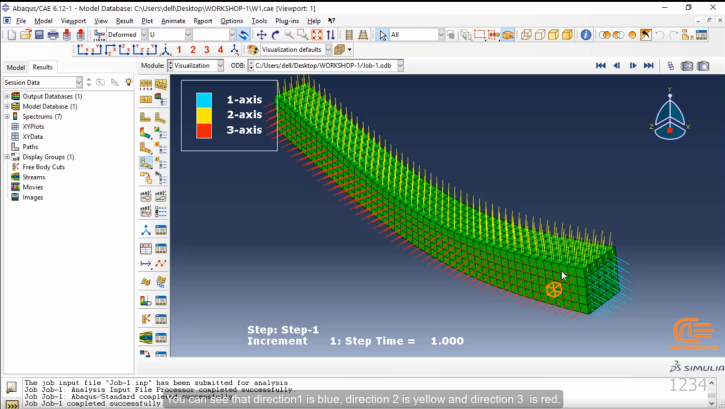Image resolution: width=725 pixels, height=409 pixels.
Task: Open the Deformed variable dropdown
Action: point(144,35)
